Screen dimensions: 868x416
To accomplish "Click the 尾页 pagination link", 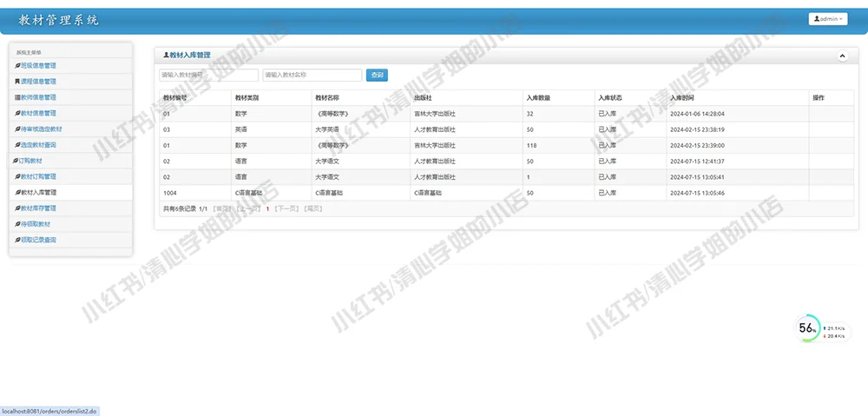I will (312, 208).
